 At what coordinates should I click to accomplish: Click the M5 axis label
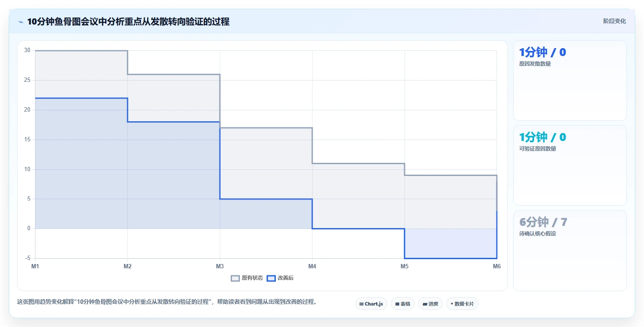click(405, 266)
